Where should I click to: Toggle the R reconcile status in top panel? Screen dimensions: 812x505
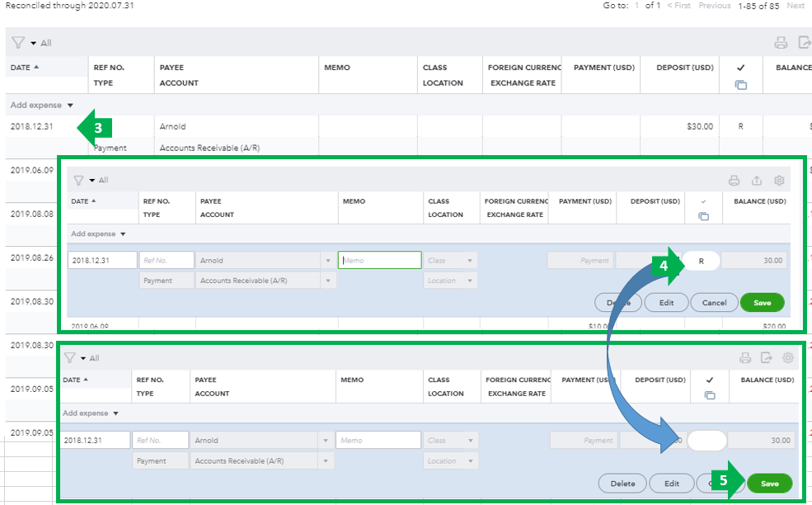point(702,261)
